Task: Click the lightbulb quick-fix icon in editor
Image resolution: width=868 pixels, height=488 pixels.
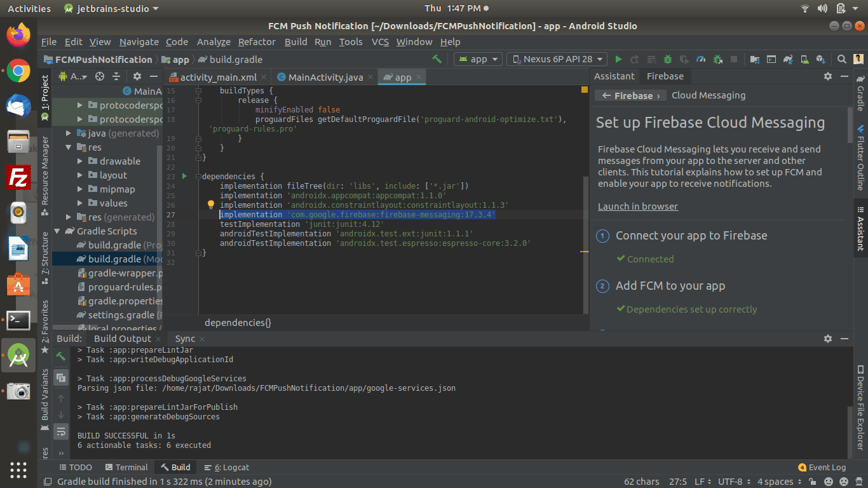Action: [211, 205]
